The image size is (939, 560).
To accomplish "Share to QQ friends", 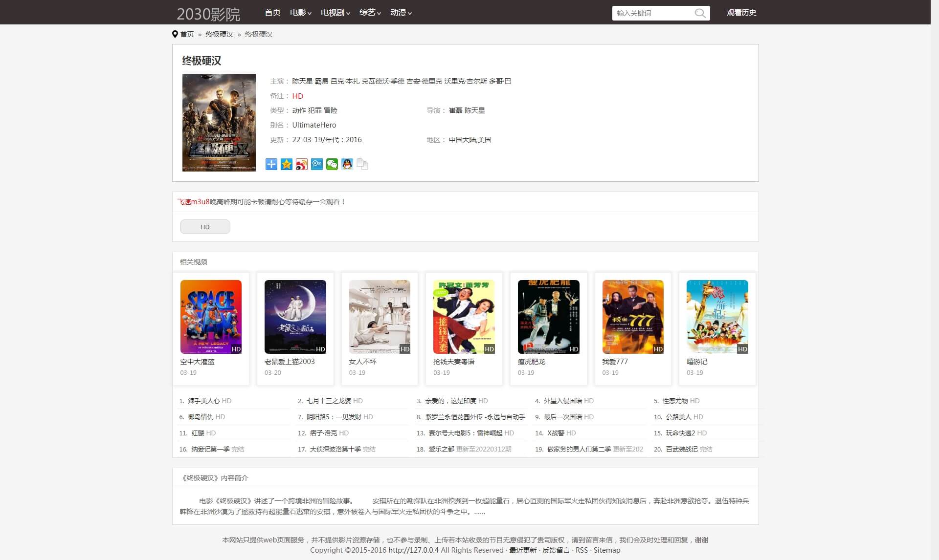I will coord(347,164).
